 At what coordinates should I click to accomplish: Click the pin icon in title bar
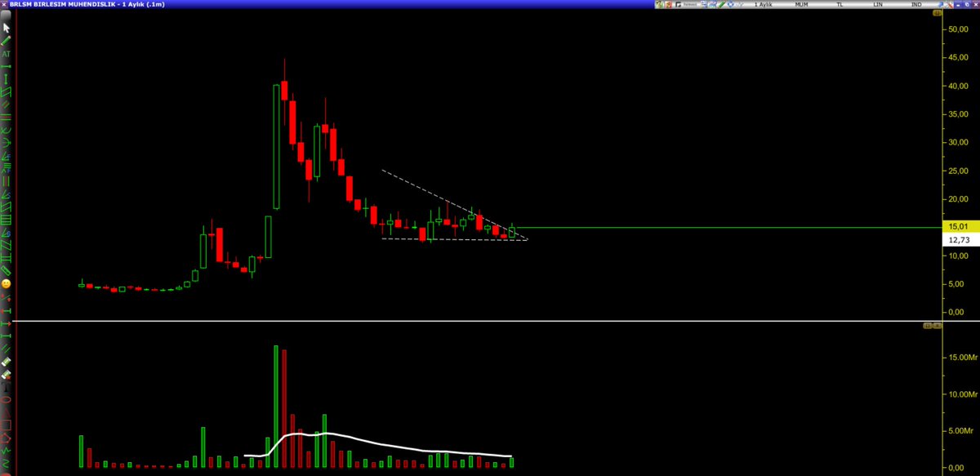pos(941,5)
